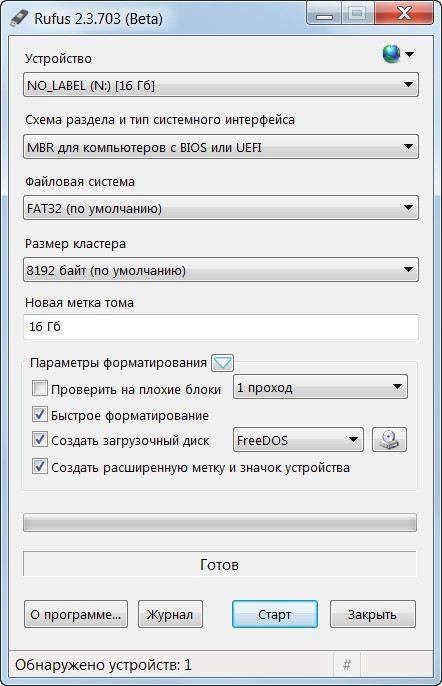Image resolution: width=442 pixels, height=686 pixels.
Task: Minimize the Rufus window
Action: point(325,15)
